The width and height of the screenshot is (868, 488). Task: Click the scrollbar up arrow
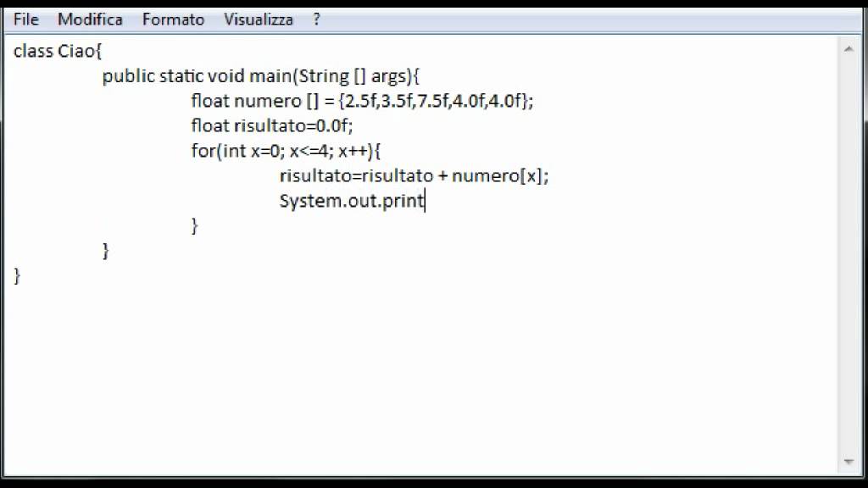[849, 49]
